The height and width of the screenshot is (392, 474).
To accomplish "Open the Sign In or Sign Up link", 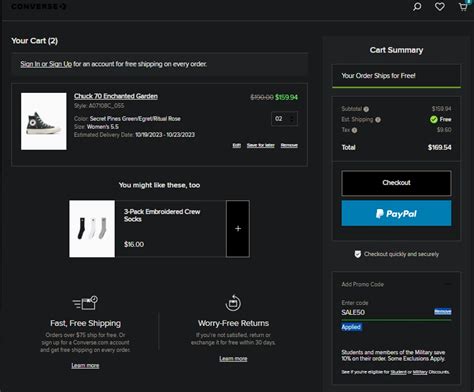I will tap(46, 64).
